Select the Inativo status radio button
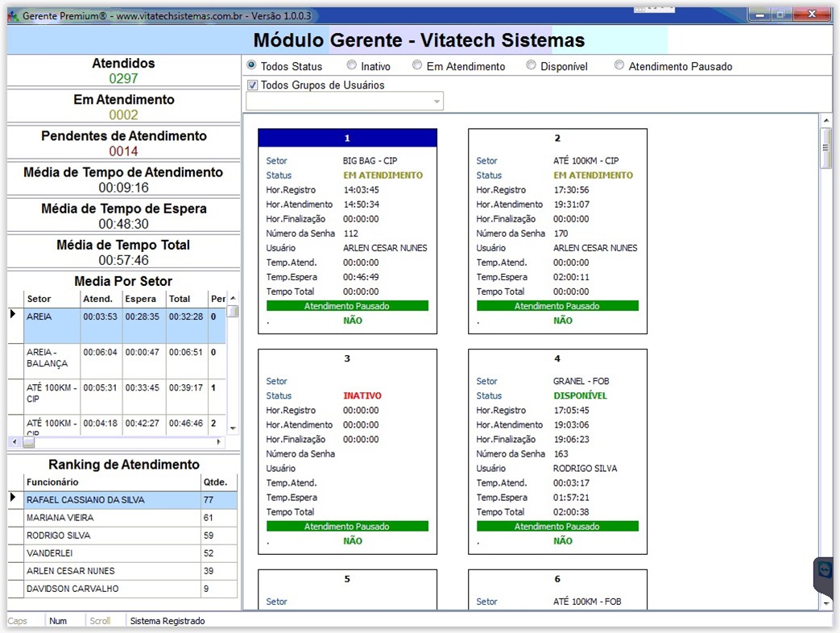This screenshot has height=633, width=840. (x=352, y=65)
